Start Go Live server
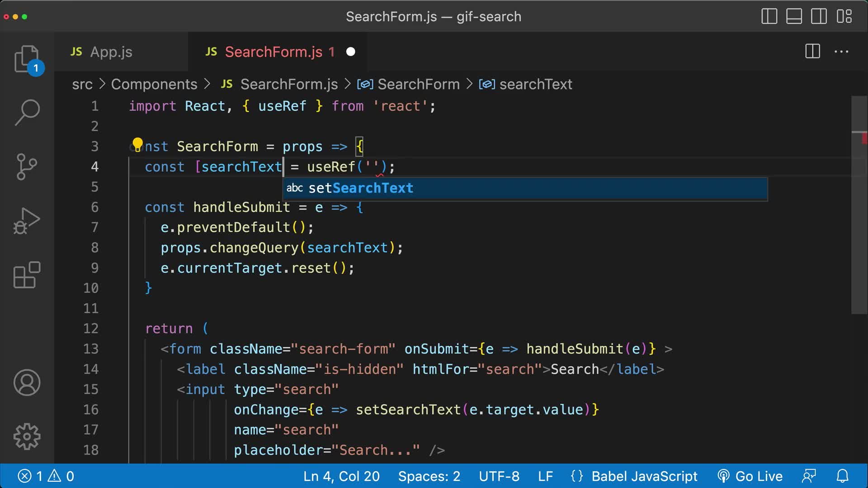The image size is (868, 488). (751, 476)
